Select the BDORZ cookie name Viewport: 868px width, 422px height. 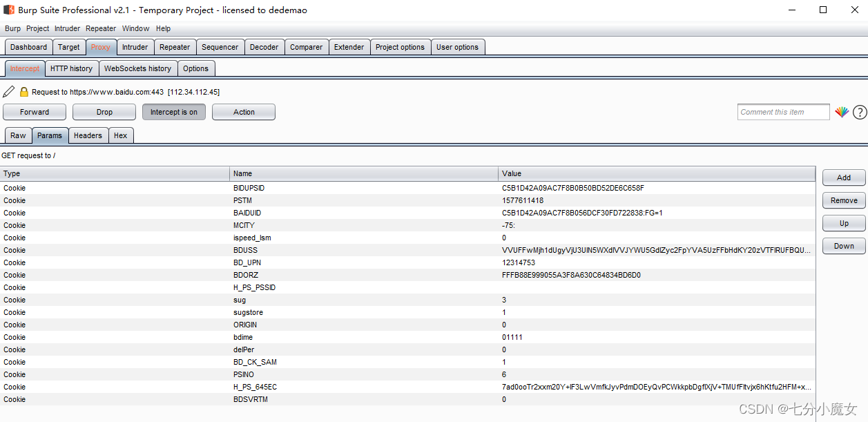click(x=246, y=275)
